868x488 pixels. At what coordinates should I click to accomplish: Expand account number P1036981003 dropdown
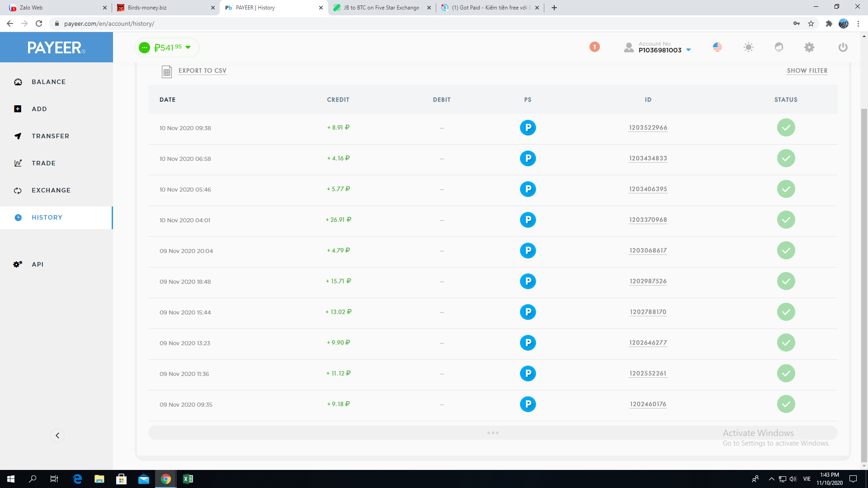point(689,50)
